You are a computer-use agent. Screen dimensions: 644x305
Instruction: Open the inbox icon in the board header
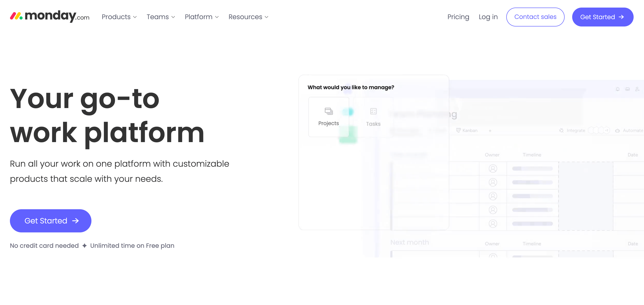pyautogui.click(x=627, y=89)
